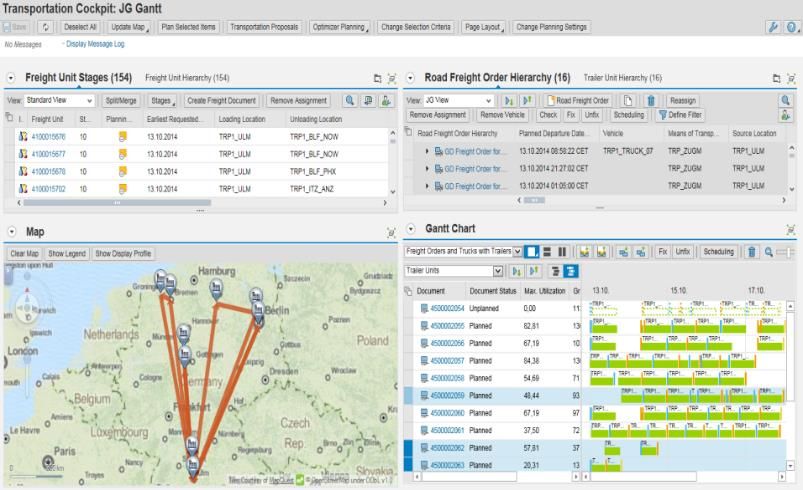Select row marker for document 4500002059
The image size is (803, 490).
[408, 395]
